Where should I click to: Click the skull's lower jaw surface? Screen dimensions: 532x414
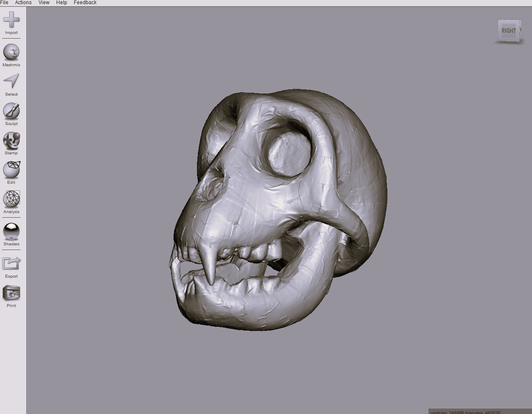point(252,306)
